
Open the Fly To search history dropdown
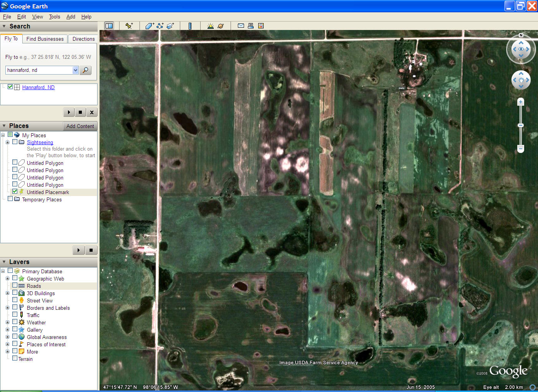coord(75,70)
